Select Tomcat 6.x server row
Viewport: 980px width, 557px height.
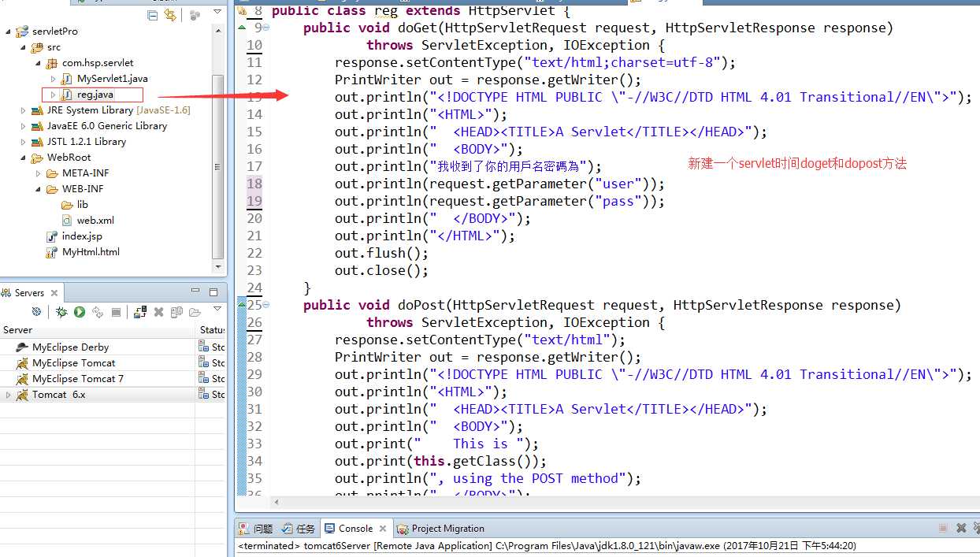pyautogui.click(x=98, y=394)
